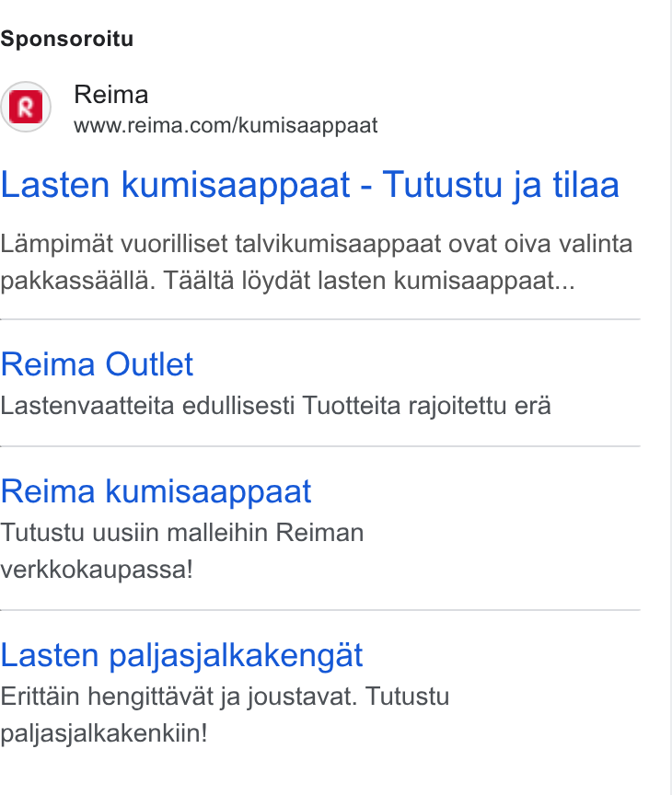Click the word verkkokaupassa! under Reima kumisaappaat
This screenshot has height=795, width=672.
coord(97,570)
